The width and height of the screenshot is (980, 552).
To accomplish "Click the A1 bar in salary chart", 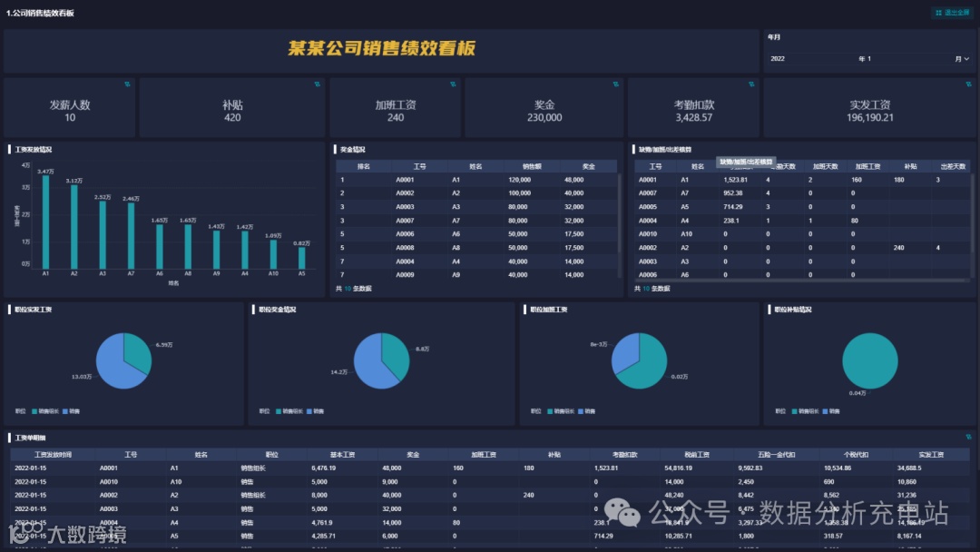I will coord(45,222).
